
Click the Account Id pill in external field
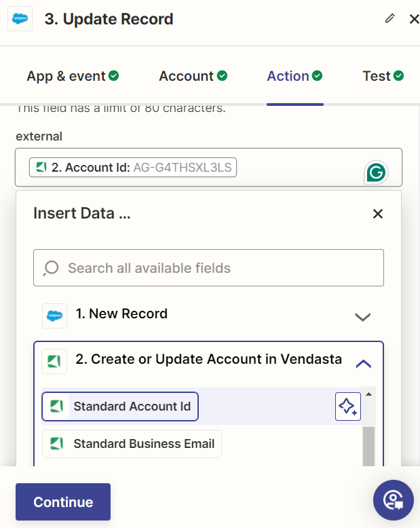133,168
